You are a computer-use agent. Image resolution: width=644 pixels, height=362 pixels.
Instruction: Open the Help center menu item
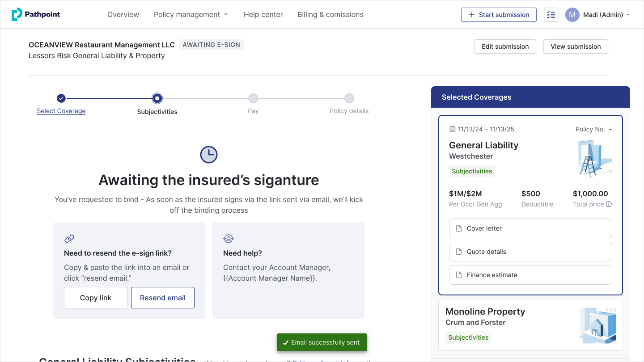(263, 15)
